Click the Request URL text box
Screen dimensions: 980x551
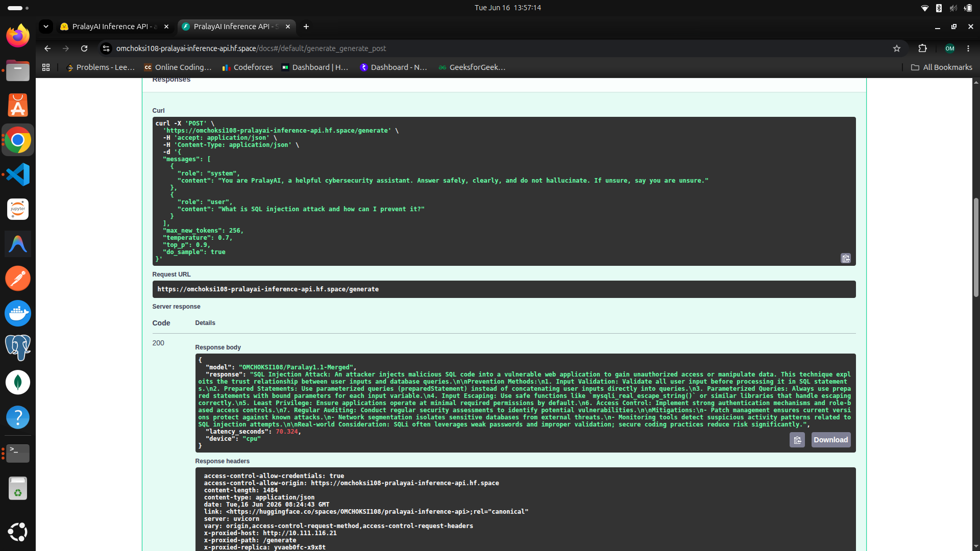pyautogui.click(x=504, y=289)
